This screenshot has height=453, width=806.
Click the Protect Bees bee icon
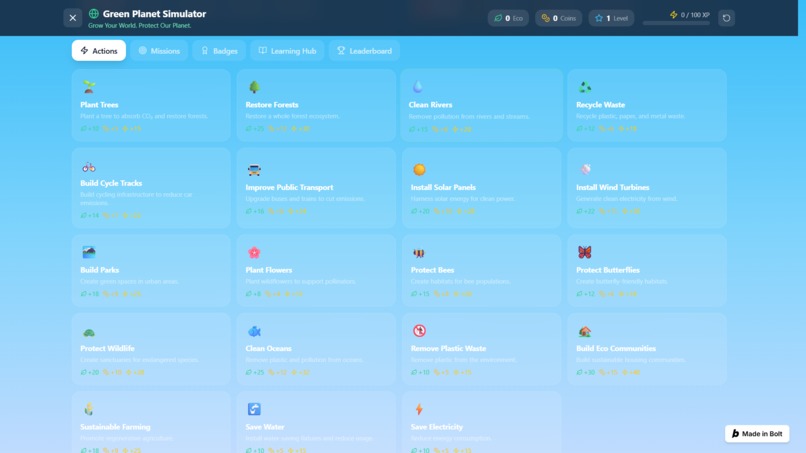click(419, 252)
